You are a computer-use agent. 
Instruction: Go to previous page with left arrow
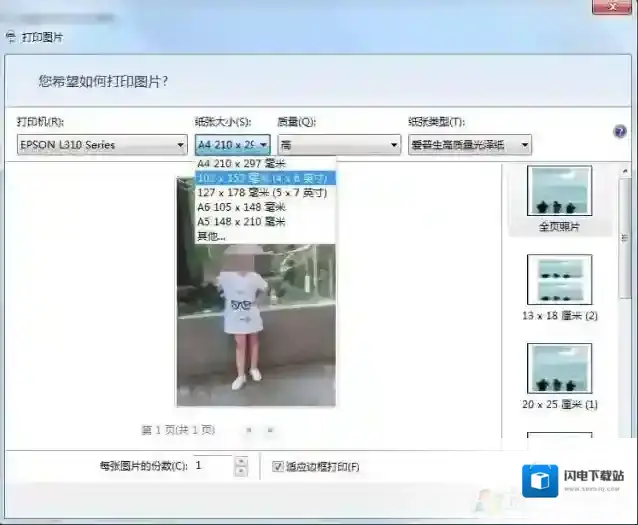click(x=249, y=430)
